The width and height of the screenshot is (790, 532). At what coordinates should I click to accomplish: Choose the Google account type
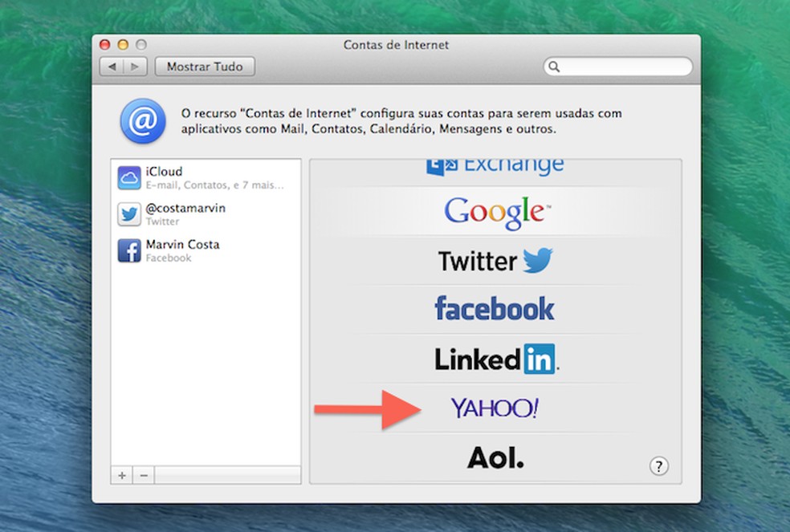497,213
